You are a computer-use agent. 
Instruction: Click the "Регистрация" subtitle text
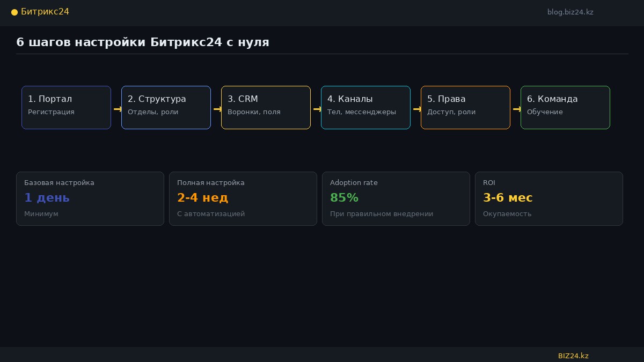coord(51,112)
